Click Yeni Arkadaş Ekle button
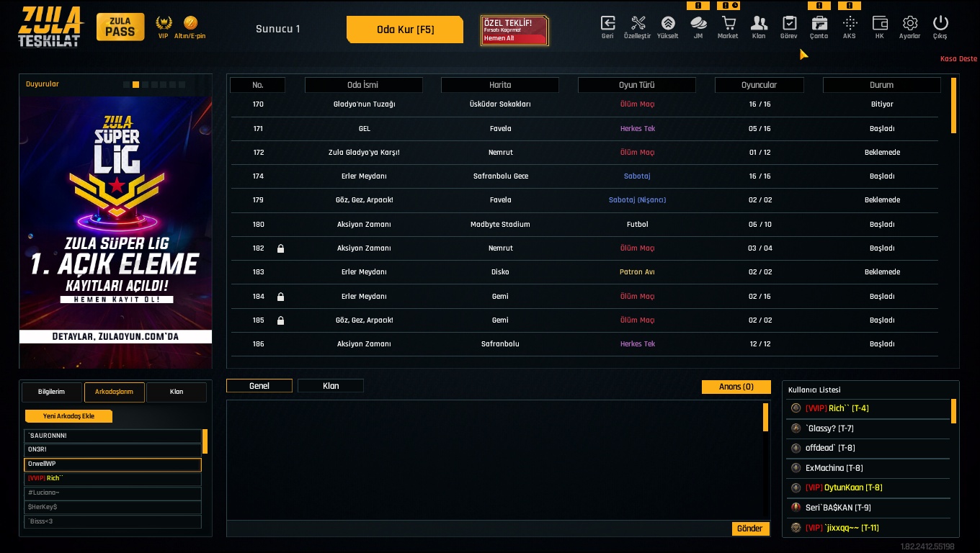Screen dimensions: 980x553 tap(69, 416)
